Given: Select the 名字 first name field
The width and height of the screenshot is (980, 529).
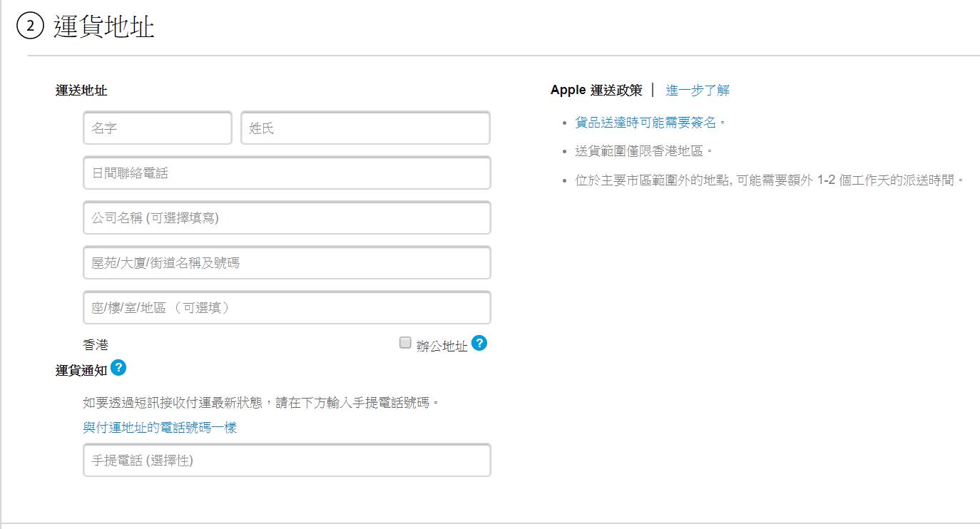Looking at the screenshot, I should (157, 128).
